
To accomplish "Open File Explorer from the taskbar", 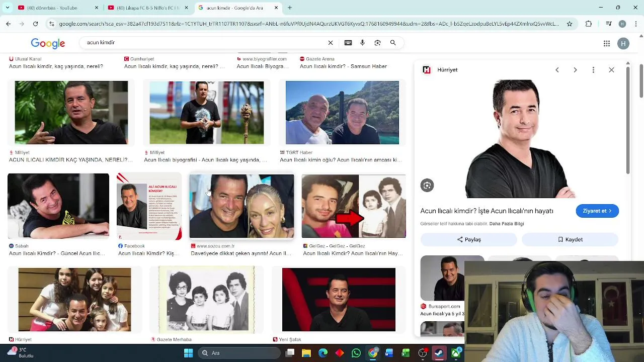I will point(306,353).
